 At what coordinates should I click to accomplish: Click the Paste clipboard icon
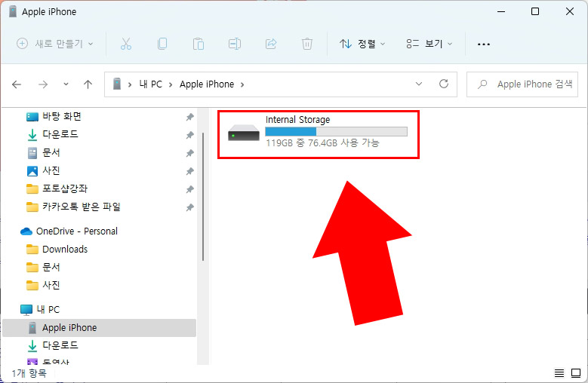[199, 44]
